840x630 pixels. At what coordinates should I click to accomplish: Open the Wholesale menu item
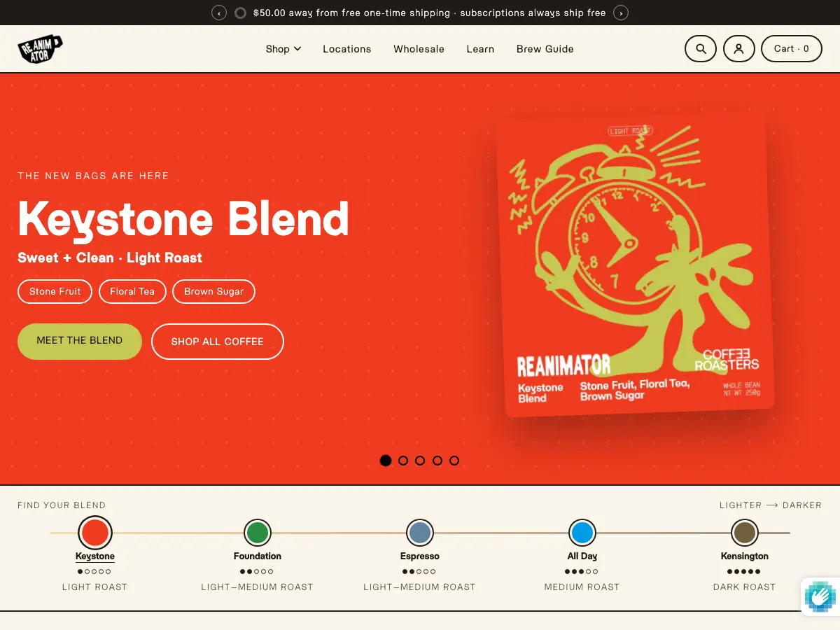coord(419,49)
